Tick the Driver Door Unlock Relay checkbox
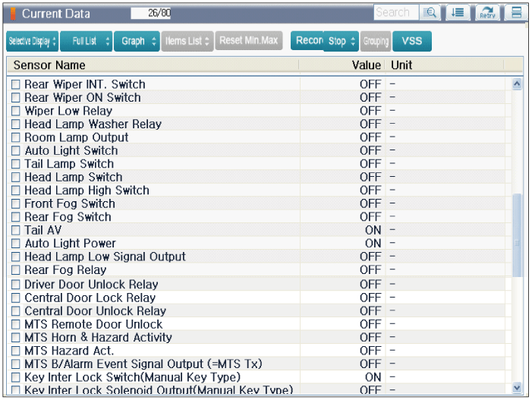532x400 pixels. [15, 285]
